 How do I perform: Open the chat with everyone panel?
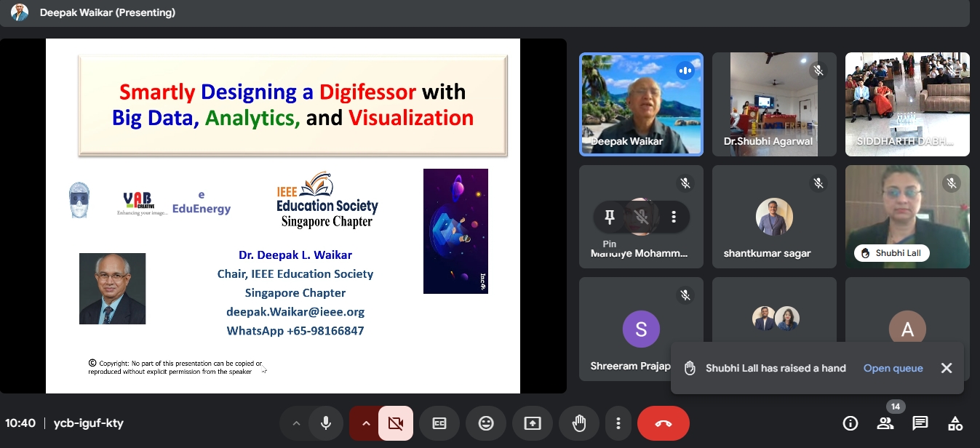click(x=920, y=423)
